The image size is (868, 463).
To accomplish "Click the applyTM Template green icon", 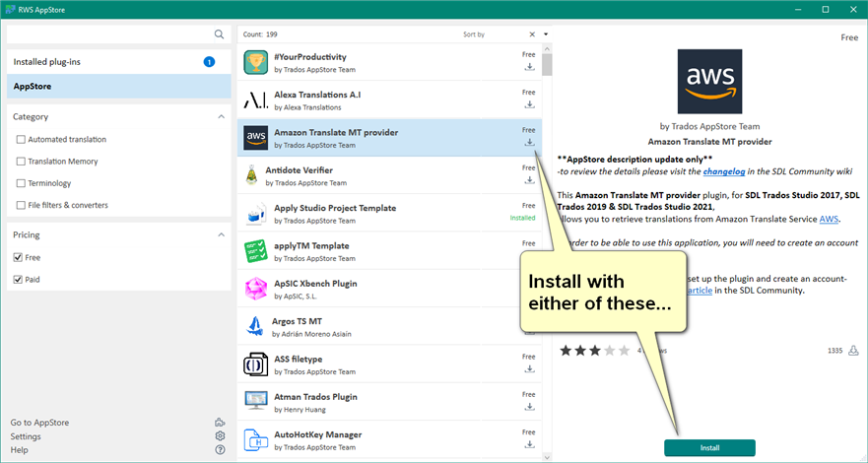I will point(256,251).
